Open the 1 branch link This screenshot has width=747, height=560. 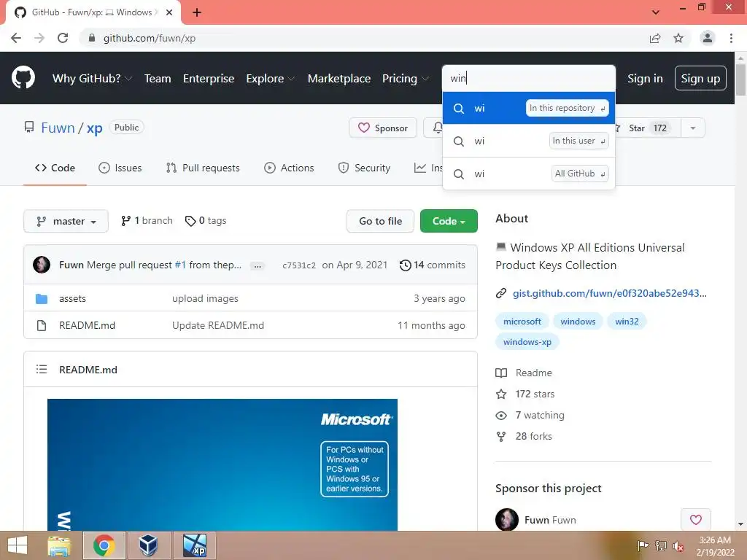click(147, 220)
